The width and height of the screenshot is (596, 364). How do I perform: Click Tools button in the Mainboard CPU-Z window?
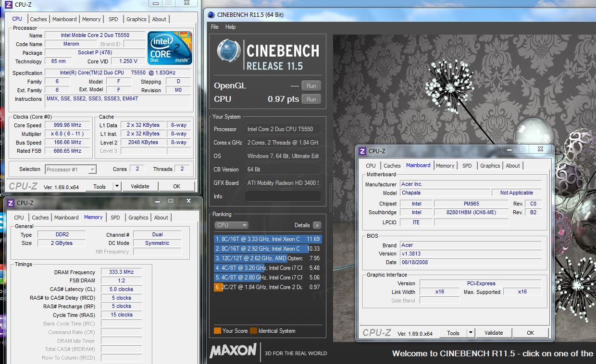(x=453, y=333)
